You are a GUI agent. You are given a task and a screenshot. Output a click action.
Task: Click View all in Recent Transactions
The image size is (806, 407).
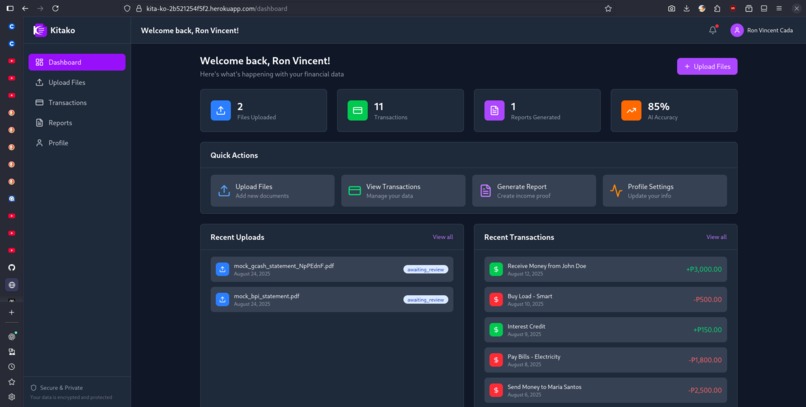716,237
